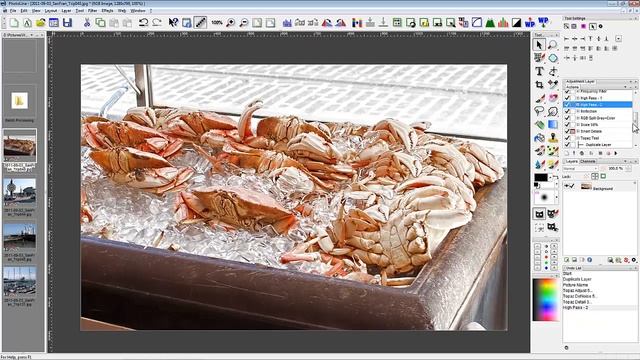Image resolution: width=640 pixels, height=360 pixels.
Task: Select the Text tool
Action: (x=540, y=71)
